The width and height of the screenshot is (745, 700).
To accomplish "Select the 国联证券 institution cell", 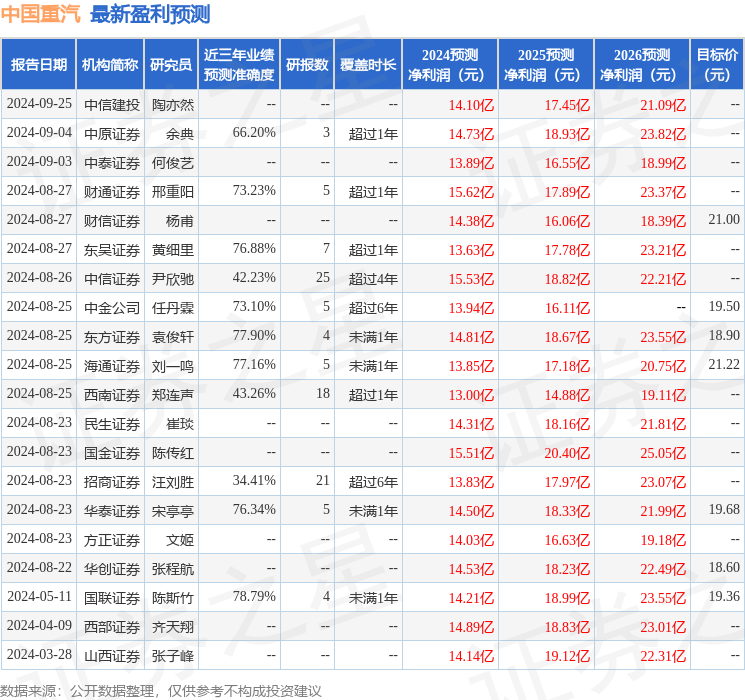I will coord(112,598).
